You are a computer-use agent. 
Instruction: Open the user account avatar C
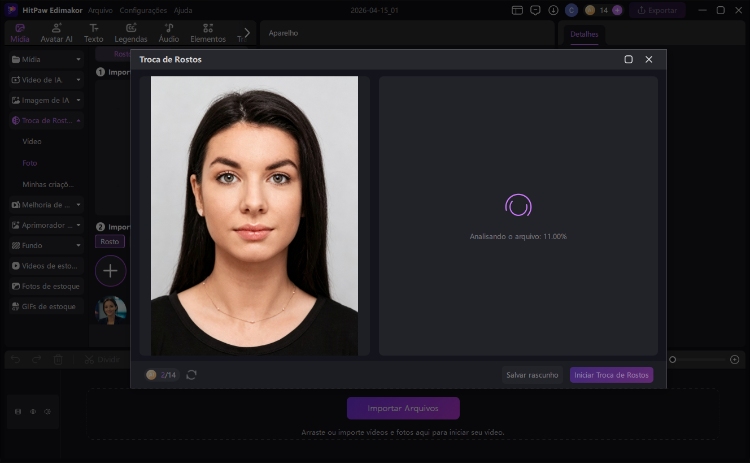tap(571, 10)
